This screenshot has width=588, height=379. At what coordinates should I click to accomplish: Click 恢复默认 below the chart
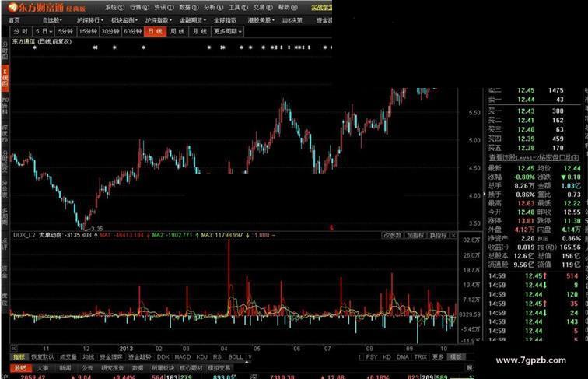coord(42,357)
